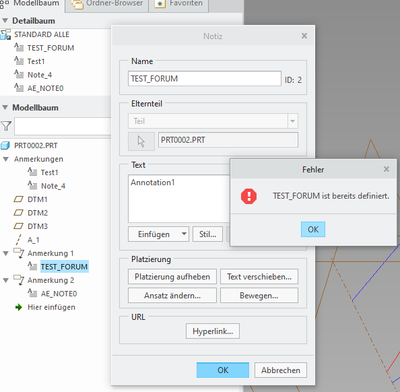Click the Name field containing TEST_FORUM
Viewport: 400px width, 392px height.
(205, 79)
